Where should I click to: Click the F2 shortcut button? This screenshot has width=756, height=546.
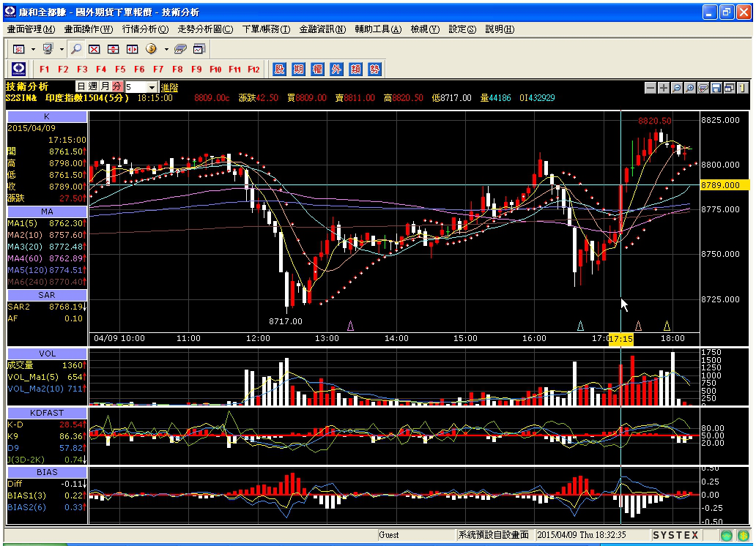click(63, 70)
